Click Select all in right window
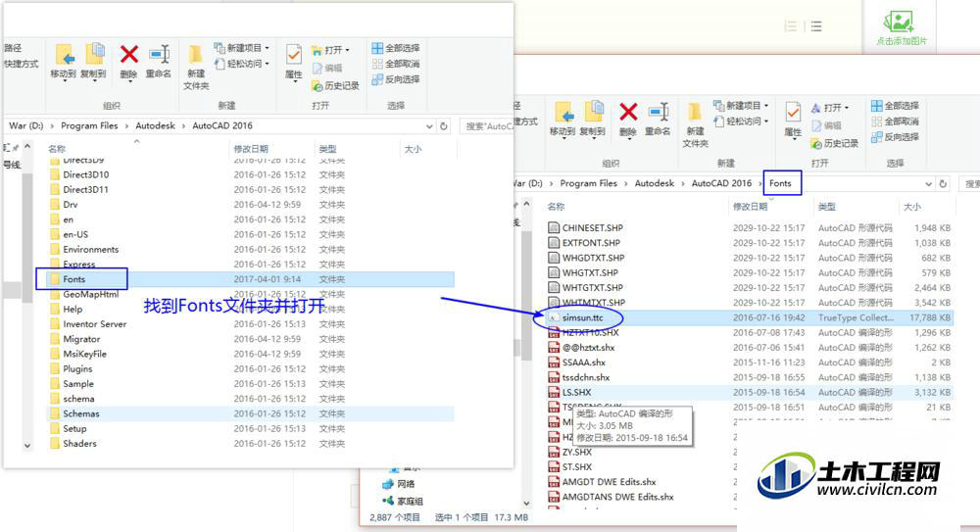 coord(895,106)
